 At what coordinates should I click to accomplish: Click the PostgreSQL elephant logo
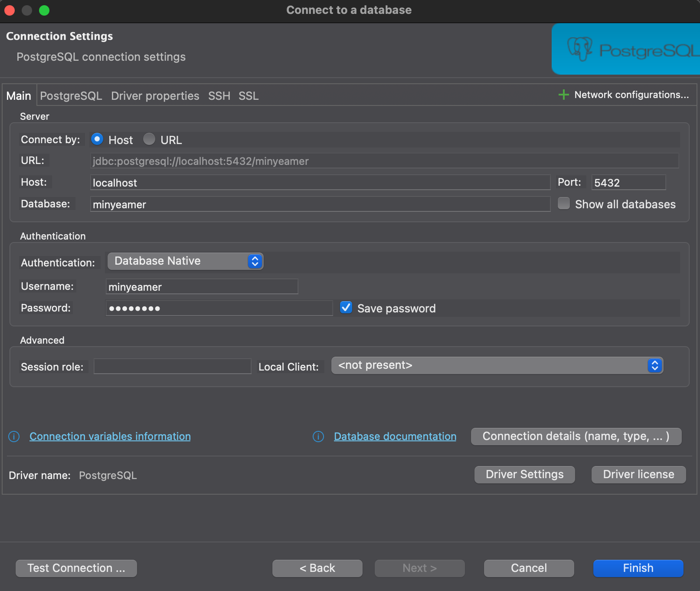click(580, 49)
